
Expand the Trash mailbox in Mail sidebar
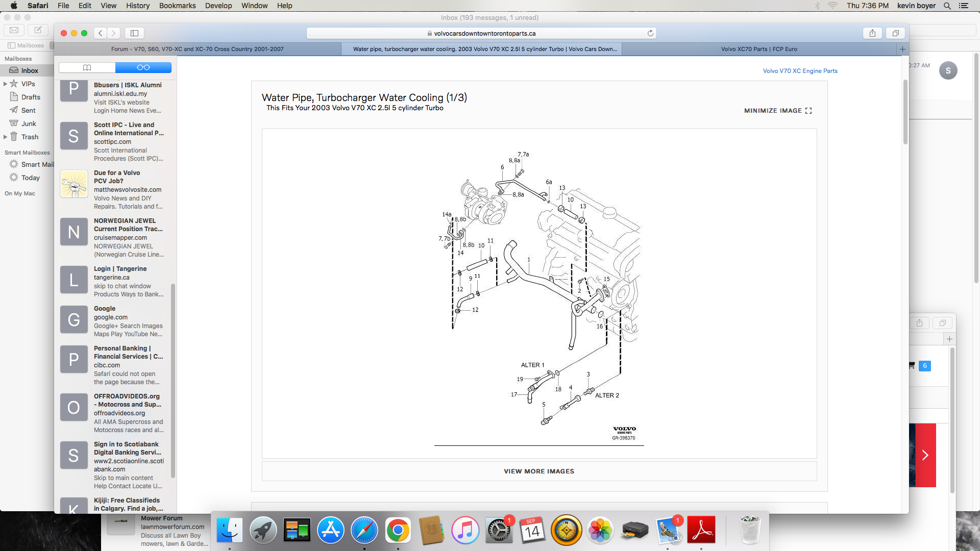(6, 137)
